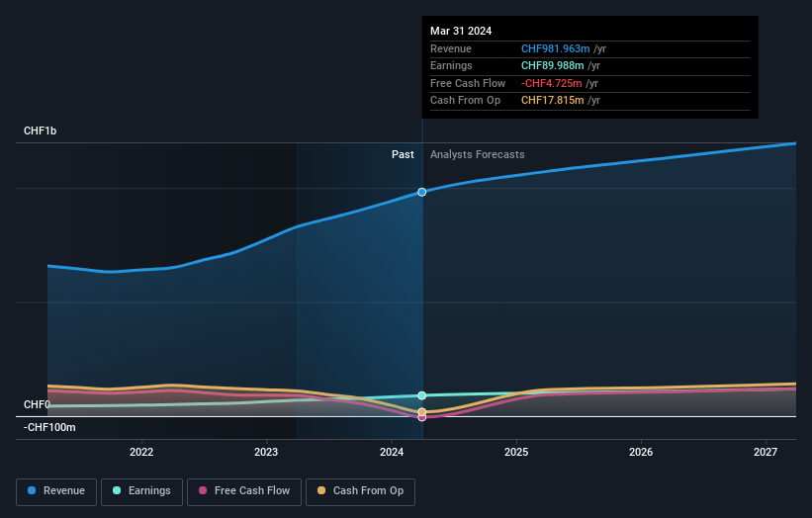The width and height of the screenshot is (812, 518).
Task: Click the 2024 x-axis label
Action: 392,452
